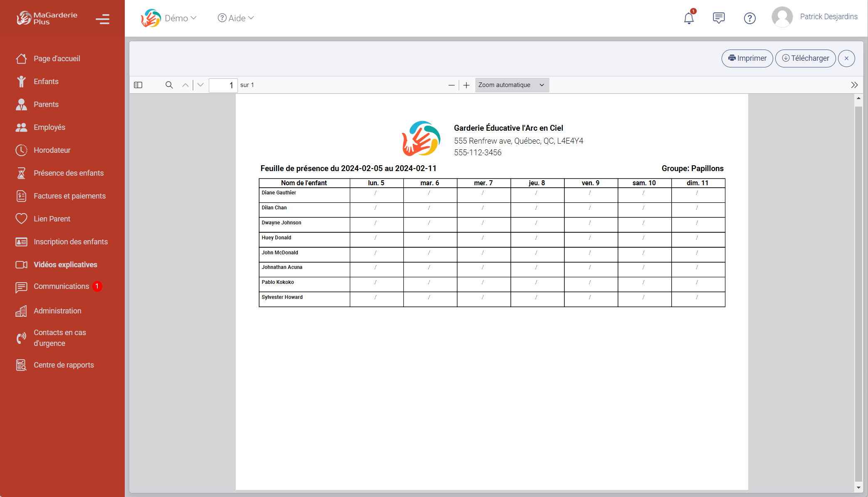This screenshot has width=868, height=497.
Task: Click the Imprimer button
Action: 747,58
